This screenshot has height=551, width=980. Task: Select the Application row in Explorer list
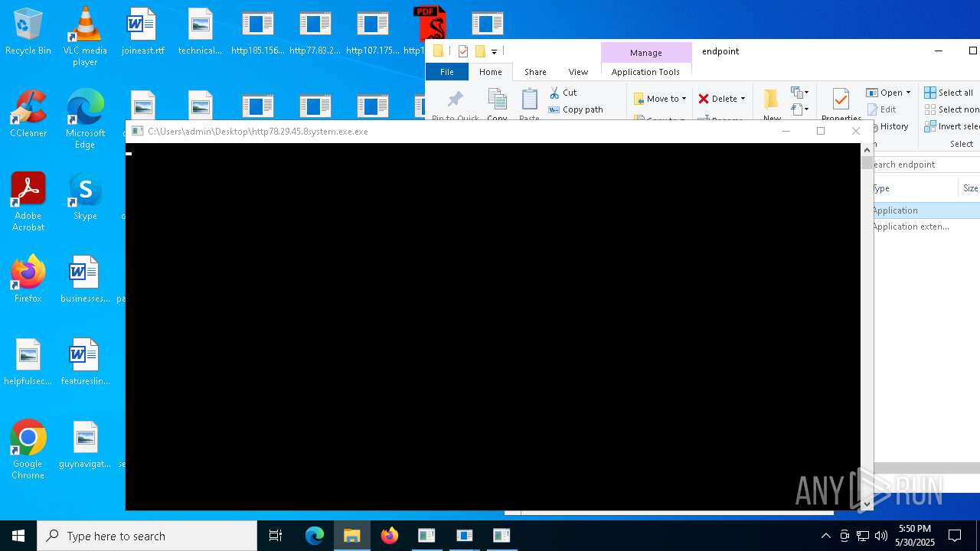926,210
